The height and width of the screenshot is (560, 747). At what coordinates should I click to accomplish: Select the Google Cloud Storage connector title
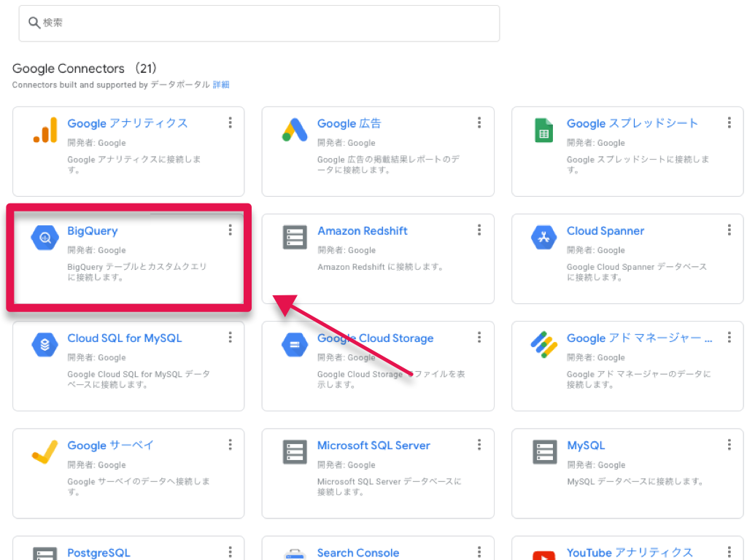coord(375,338)
